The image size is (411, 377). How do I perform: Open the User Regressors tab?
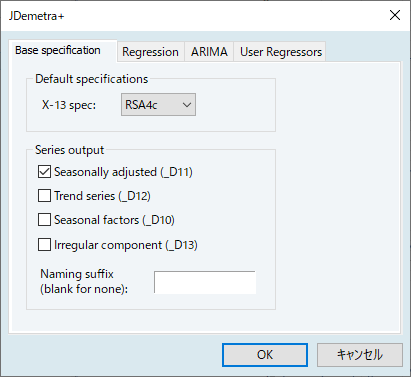coord(281,52)
